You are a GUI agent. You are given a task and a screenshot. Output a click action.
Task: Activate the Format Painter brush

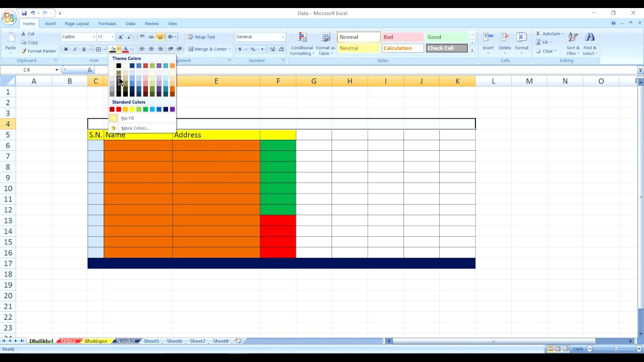tap(39, 51)
